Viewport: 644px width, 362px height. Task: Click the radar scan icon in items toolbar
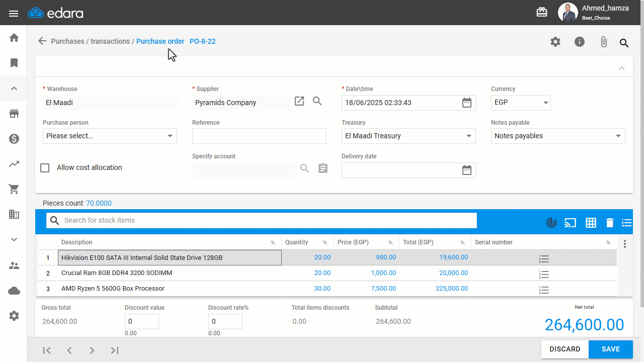coord(551,223)
